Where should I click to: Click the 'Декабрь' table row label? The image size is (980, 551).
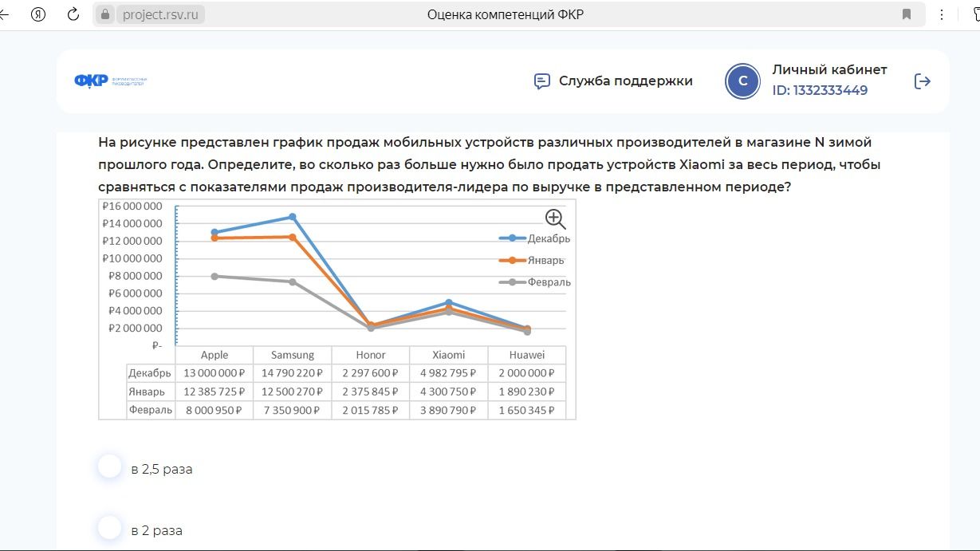click(150, 373)
